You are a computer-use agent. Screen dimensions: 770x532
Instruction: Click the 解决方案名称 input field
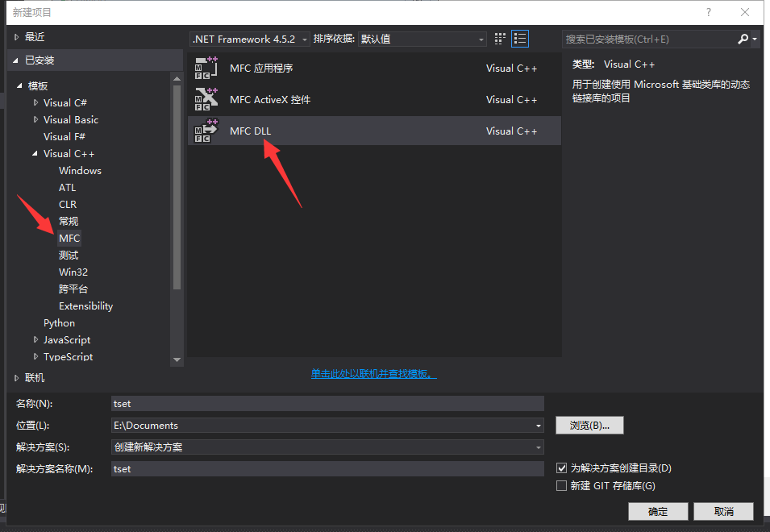pos(327,468)
